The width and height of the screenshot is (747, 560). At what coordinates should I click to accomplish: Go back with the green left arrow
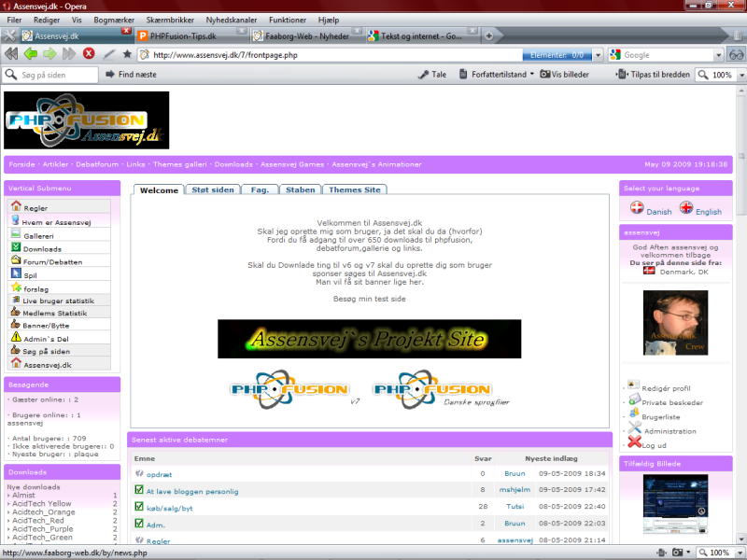pyautogui.click(x=31, y=54)
